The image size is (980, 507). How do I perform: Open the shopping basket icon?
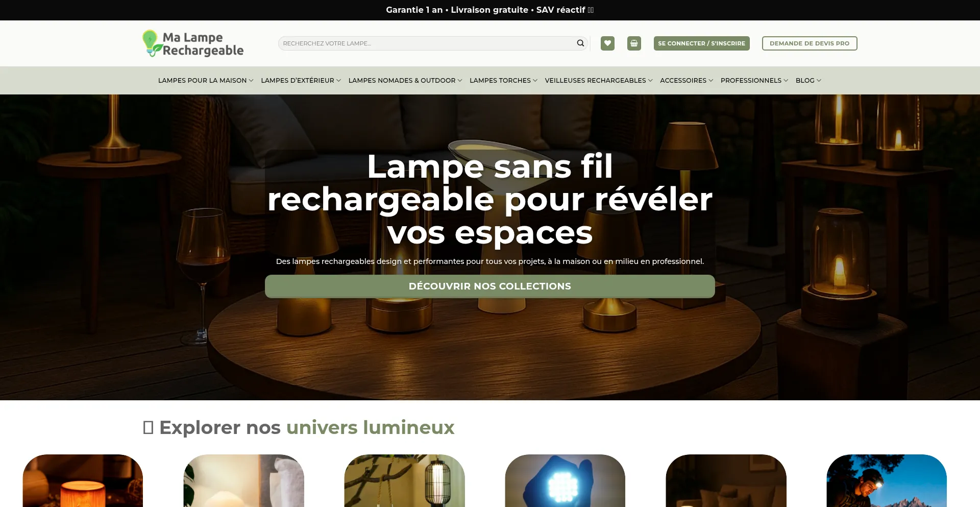pyautogui.click(x=634, y=43)
